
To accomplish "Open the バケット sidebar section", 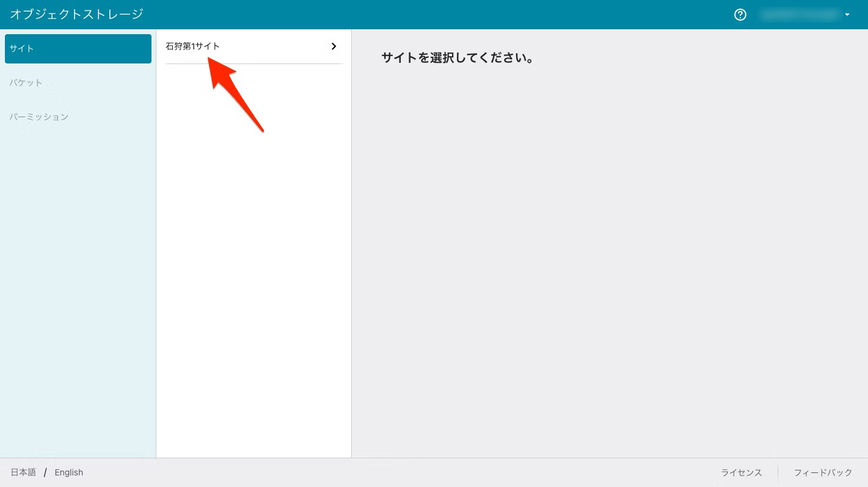I will point(26,83).
